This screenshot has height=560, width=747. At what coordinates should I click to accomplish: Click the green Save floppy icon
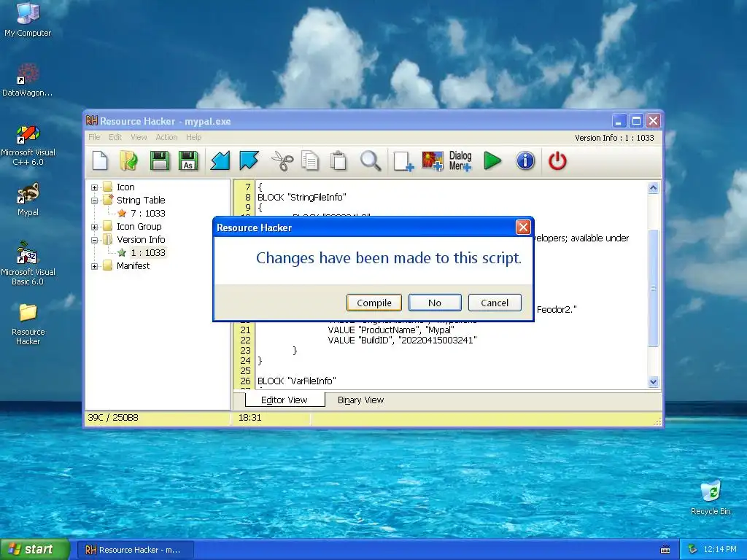160,161
